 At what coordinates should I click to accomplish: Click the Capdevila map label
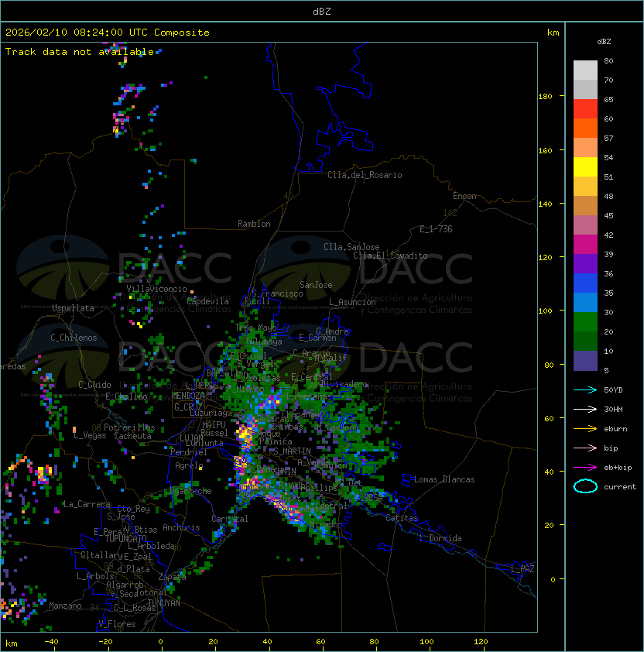(x=208, y=301)
